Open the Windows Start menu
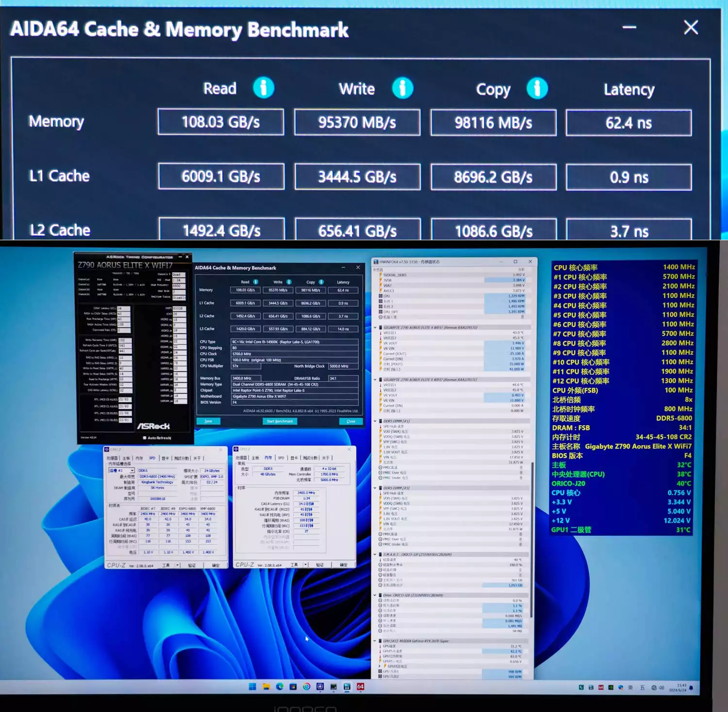The image size is (728, 712). click(252, 686)
